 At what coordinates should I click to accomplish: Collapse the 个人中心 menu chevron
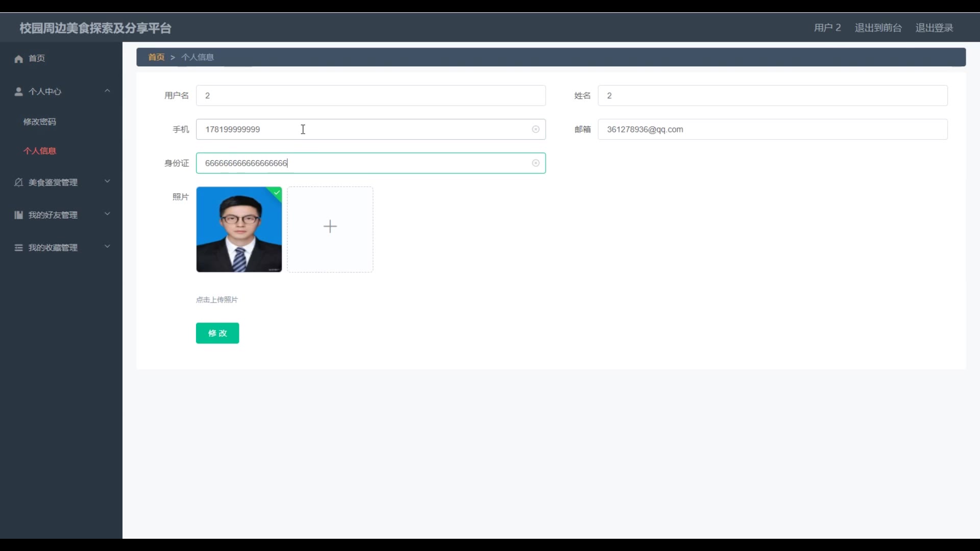107,91
